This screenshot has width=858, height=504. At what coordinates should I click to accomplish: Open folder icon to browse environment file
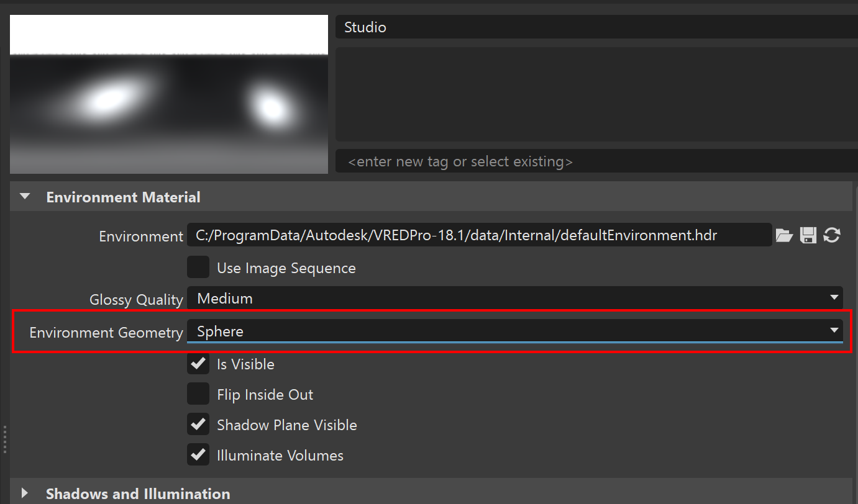click(784, 235)
